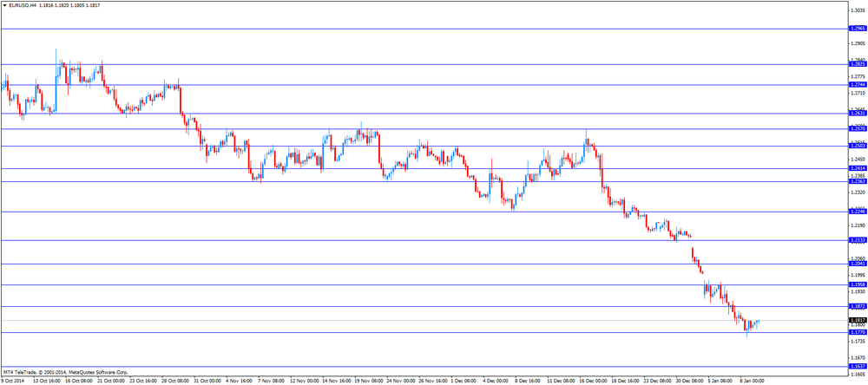Select the horizontal line price tag 1.1872
Viewport: 868px width, 385px height.
(x=858, y=306)
